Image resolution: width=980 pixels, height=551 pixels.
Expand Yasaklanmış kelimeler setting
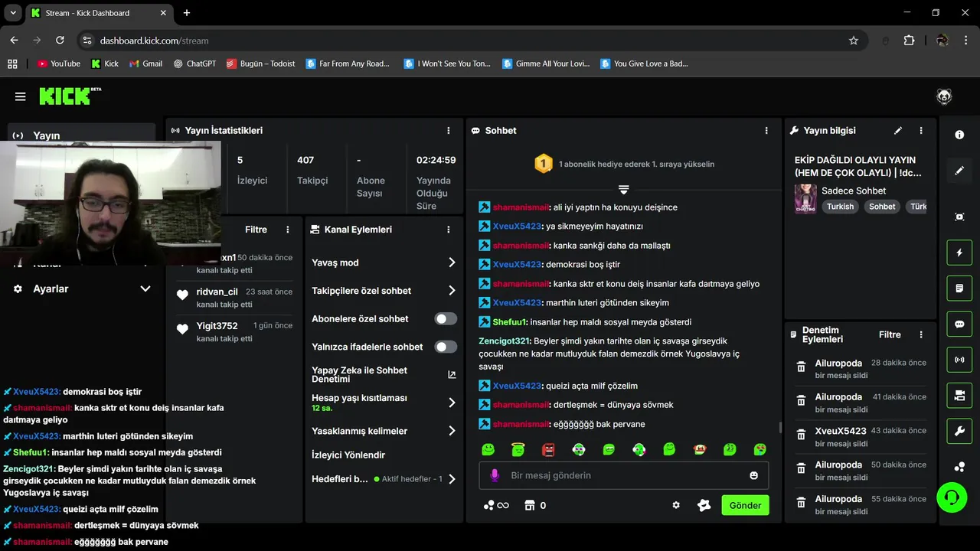click(452, 431)
